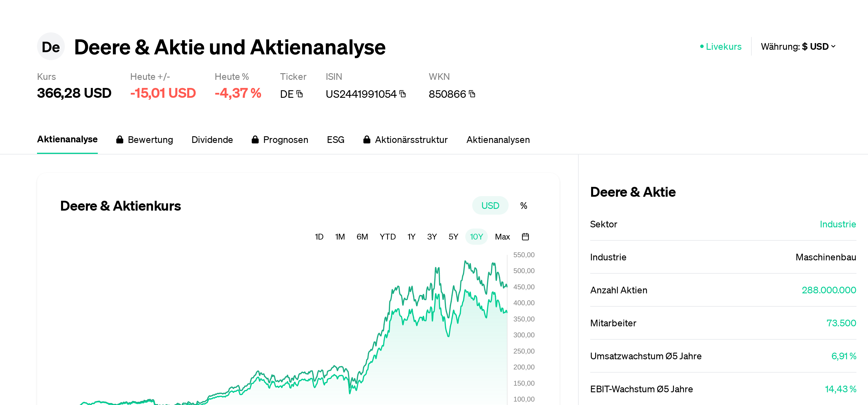
Task: Open the Währung USD currency dropdown
Action: 798,47
